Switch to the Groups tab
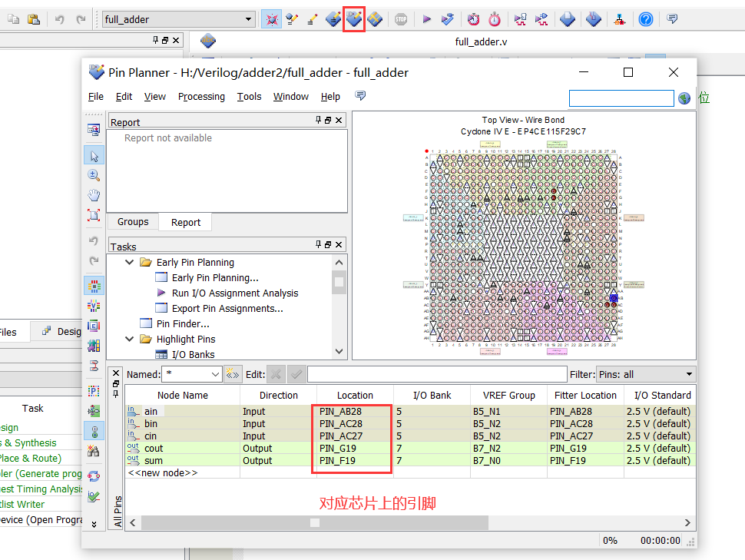This screenshot has width=745, height=560. point(133,222)
